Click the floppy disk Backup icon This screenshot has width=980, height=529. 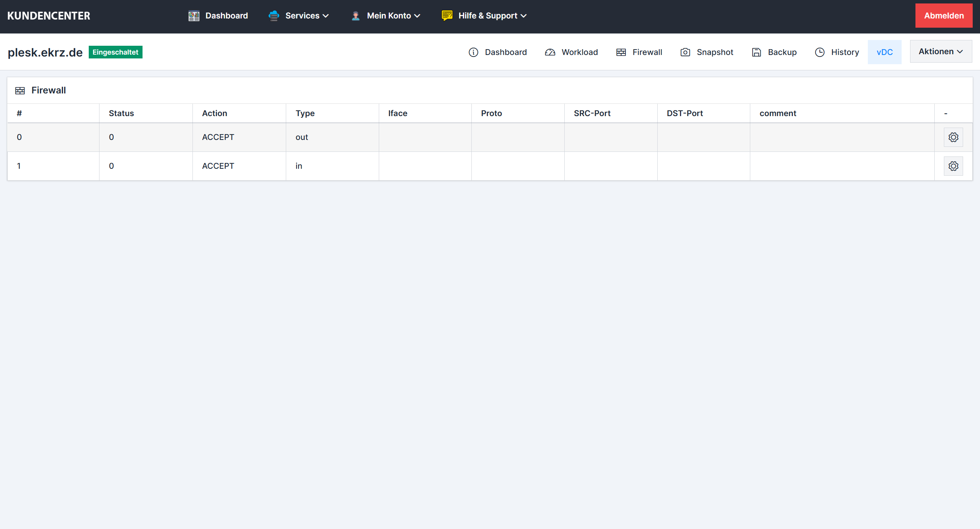pyautogui.click(x=756, y=52)
